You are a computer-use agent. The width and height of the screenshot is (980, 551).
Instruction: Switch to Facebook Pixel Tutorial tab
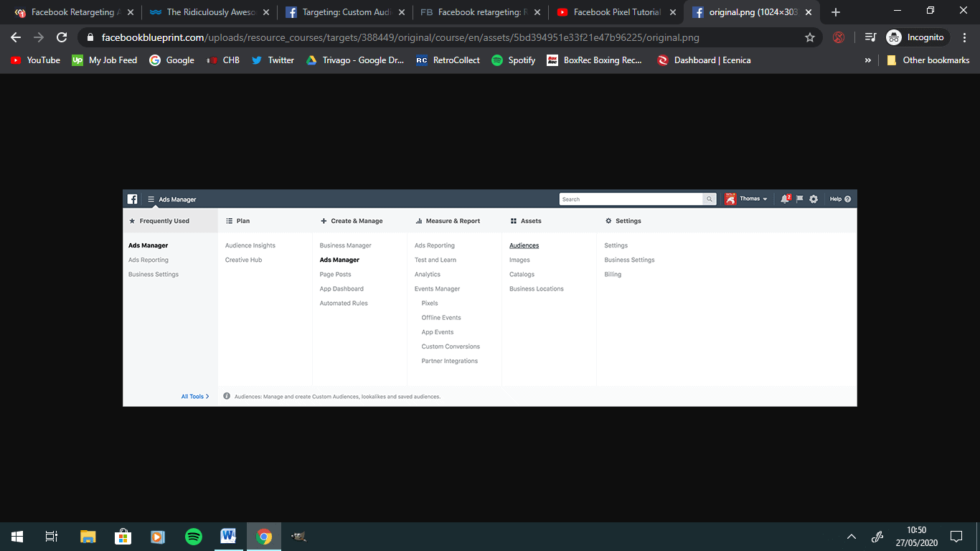point(617,12)
